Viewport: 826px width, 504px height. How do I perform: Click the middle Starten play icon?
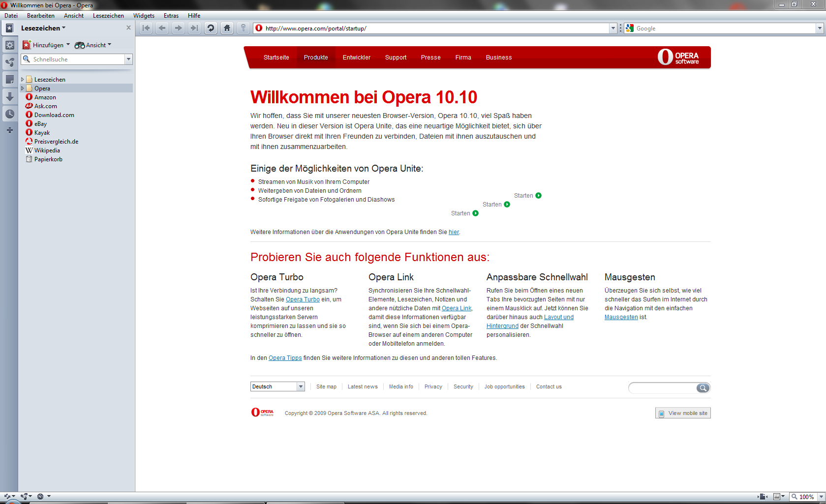(x=507, y=204)
